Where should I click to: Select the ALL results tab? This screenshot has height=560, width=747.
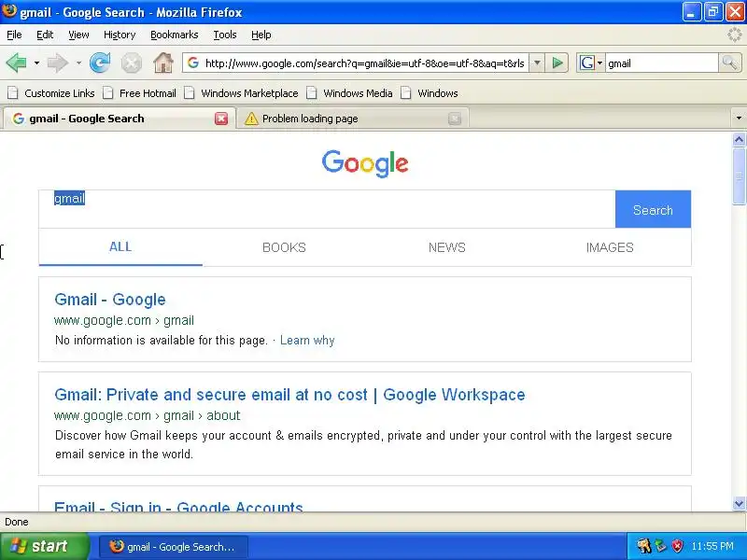pyautogui.click(x=120, y=246)
